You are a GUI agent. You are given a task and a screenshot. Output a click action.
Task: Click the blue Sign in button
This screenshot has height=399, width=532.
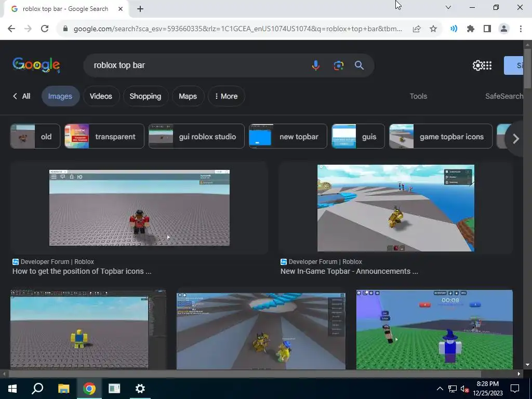coord(513,65)
